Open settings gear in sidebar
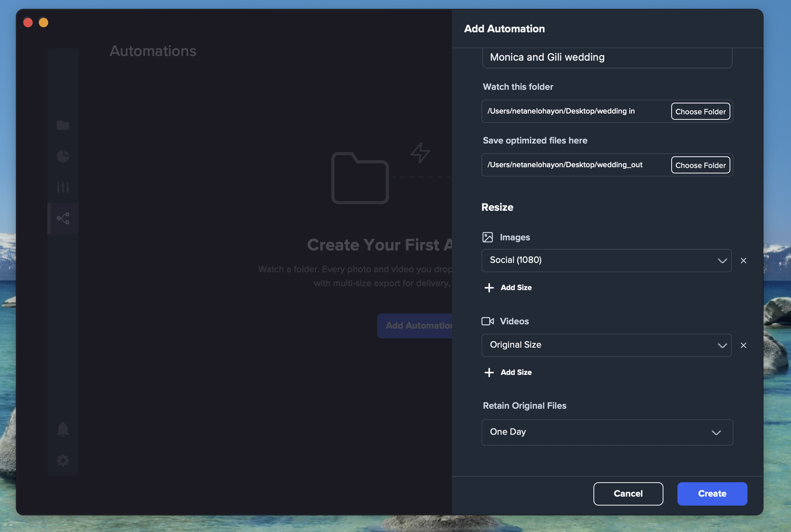The width and height of the screenshot is (791, 532). click(x=63, y=460)
